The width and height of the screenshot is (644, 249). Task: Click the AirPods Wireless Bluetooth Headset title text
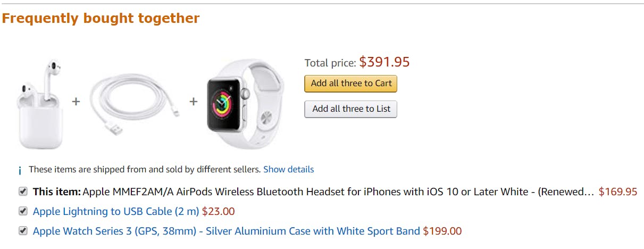(x=338, y=192)
